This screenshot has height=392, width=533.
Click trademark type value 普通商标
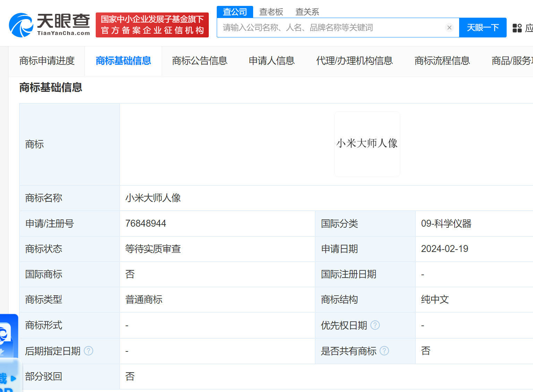coord(144,299)
